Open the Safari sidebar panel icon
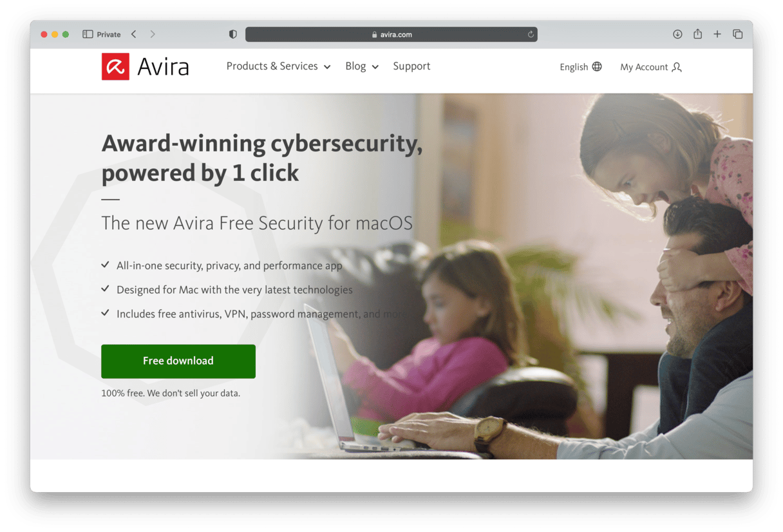Screen dimensions: 783x532 tap(88, 34)
